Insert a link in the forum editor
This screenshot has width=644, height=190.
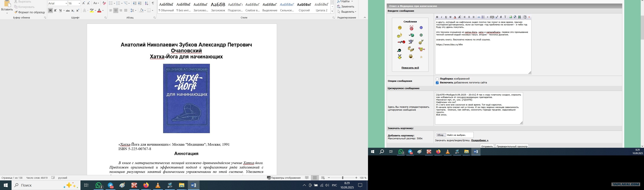[x=479, y=17]
